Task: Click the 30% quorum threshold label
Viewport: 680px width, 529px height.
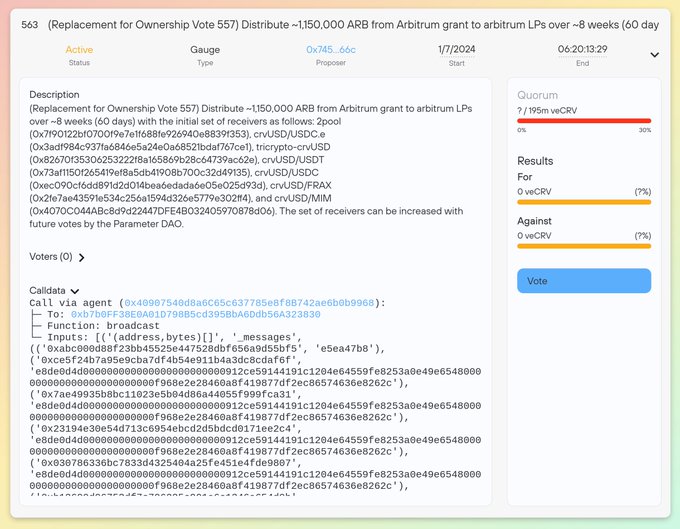Action: point(644,130)
